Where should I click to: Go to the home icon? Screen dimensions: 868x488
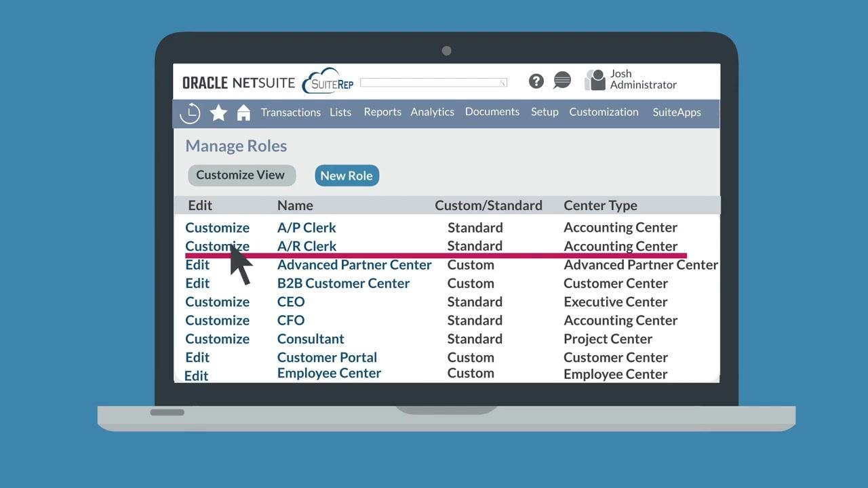click(243, 113)
